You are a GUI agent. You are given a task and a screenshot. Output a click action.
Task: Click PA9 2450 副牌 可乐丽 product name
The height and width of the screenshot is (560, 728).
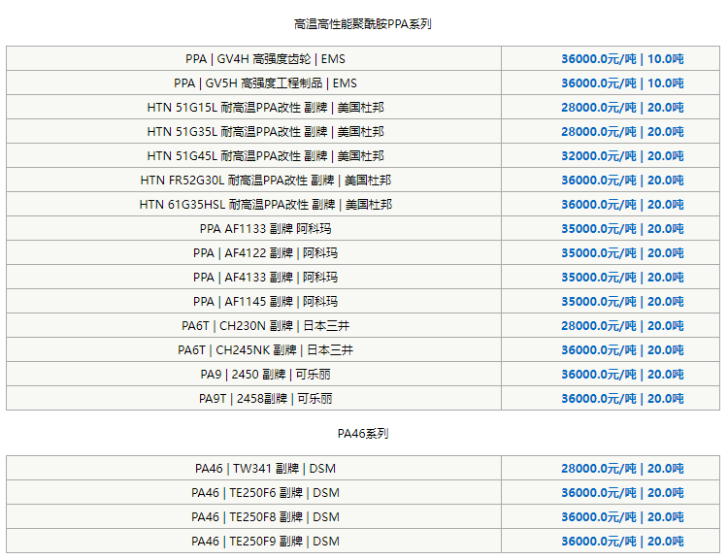265,375
